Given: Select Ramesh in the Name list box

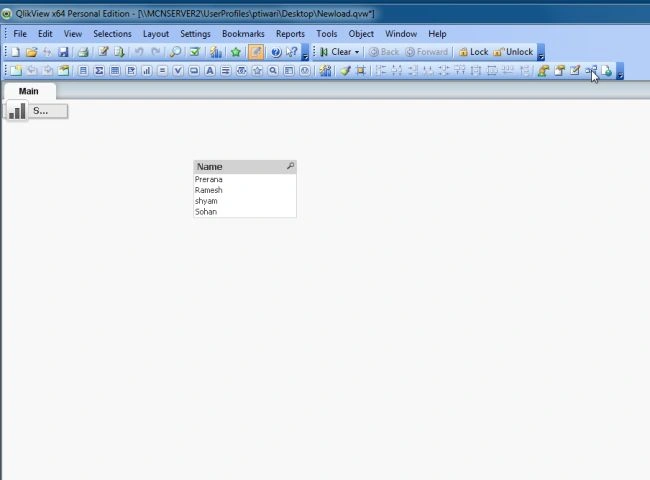Looking at the screenshot, I should pos(245,190).
